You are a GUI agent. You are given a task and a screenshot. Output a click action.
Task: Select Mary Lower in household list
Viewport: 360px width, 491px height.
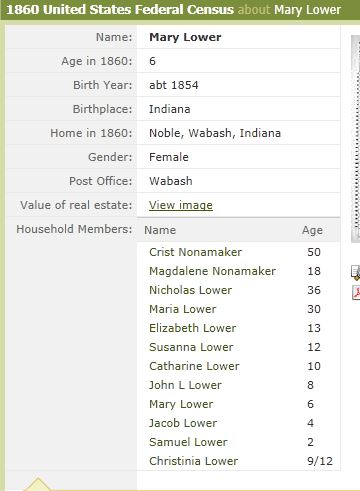[x=181, y=404]
